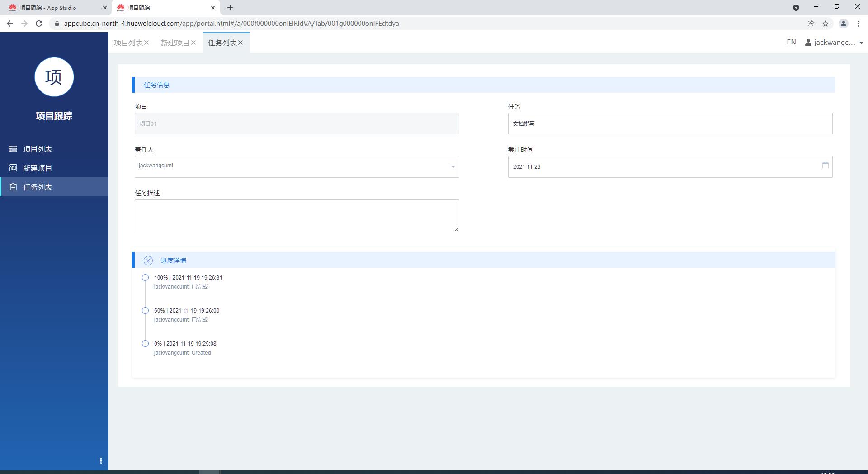Click the 已完成 note under the 50% entry
The width and height of the screenshot is (868, 474).
[x=200, y=320]
